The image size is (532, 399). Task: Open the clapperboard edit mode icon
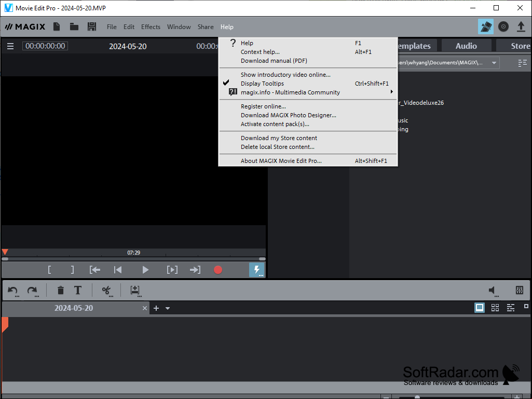(485, 27)
